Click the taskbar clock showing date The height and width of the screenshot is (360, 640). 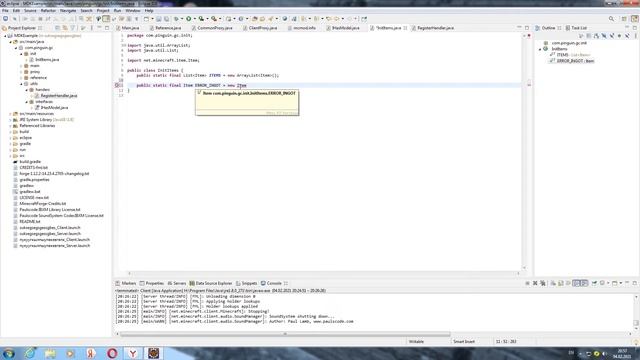(x=622, y=353)
